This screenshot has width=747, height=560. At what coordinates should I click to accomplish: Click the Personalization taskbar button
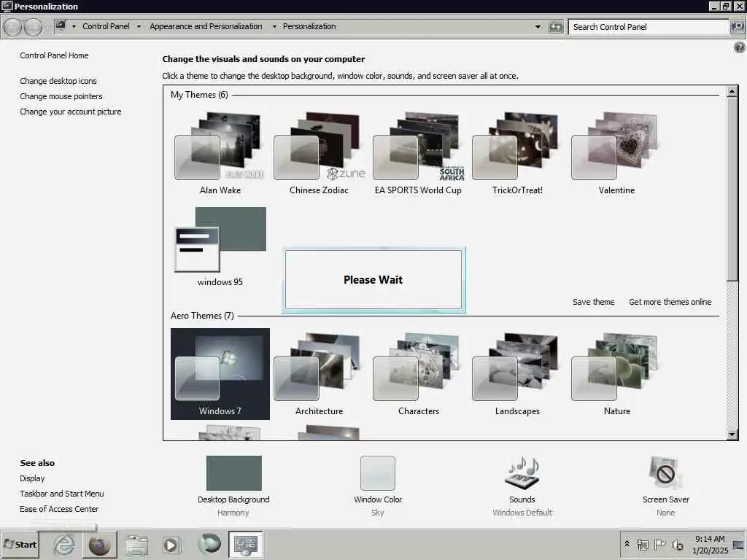coord(246,544)
